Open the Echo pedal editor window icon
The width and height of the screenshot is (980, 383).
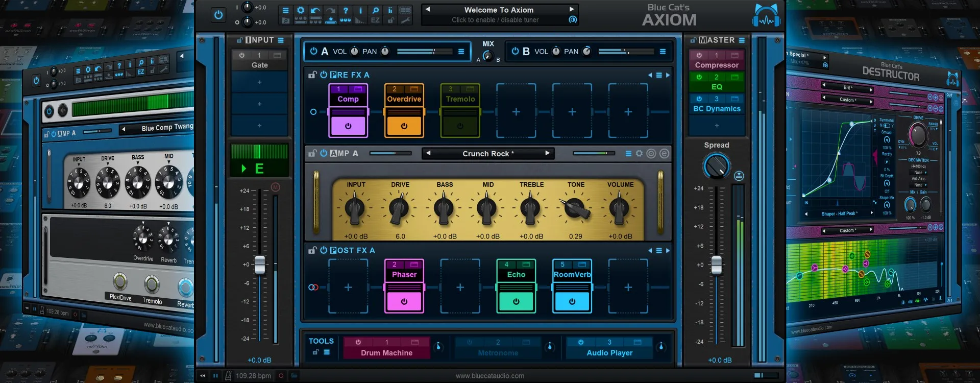point(526,265)
